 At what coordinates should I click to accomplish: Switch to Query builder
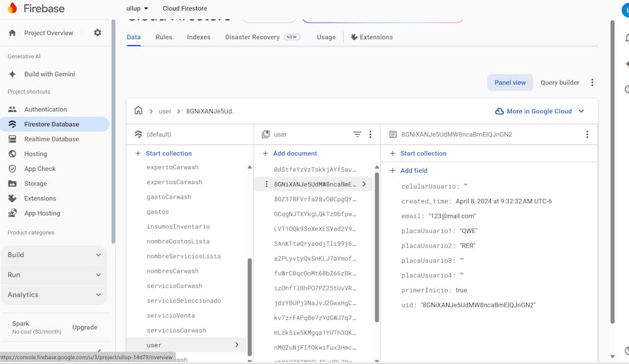[560, 82]
